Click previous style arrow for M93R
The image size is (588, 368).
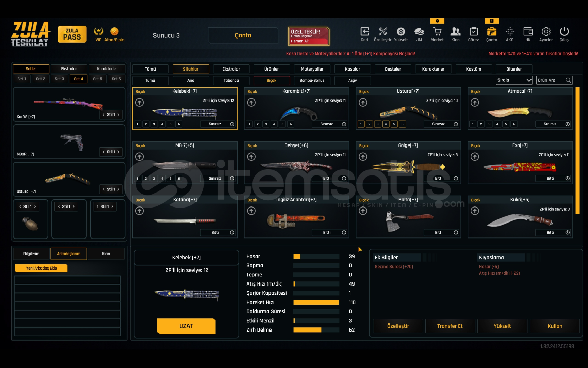(x=104, y=152)
